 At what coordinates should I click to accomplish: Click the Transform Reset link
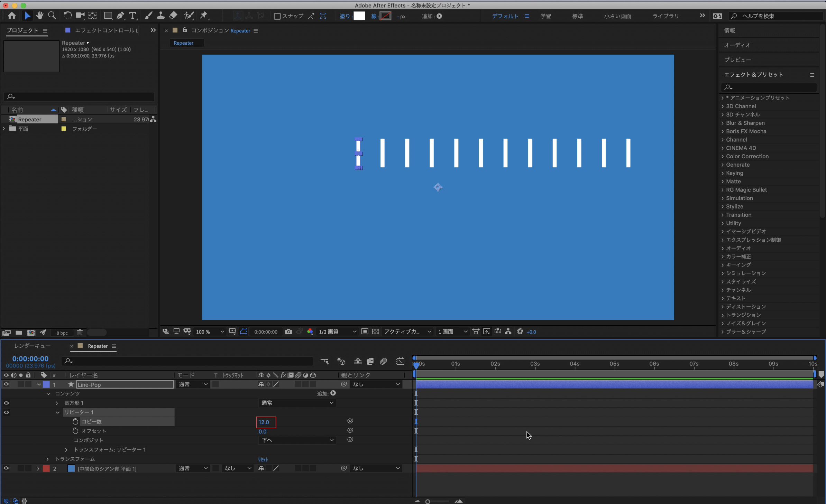[263, 459]
